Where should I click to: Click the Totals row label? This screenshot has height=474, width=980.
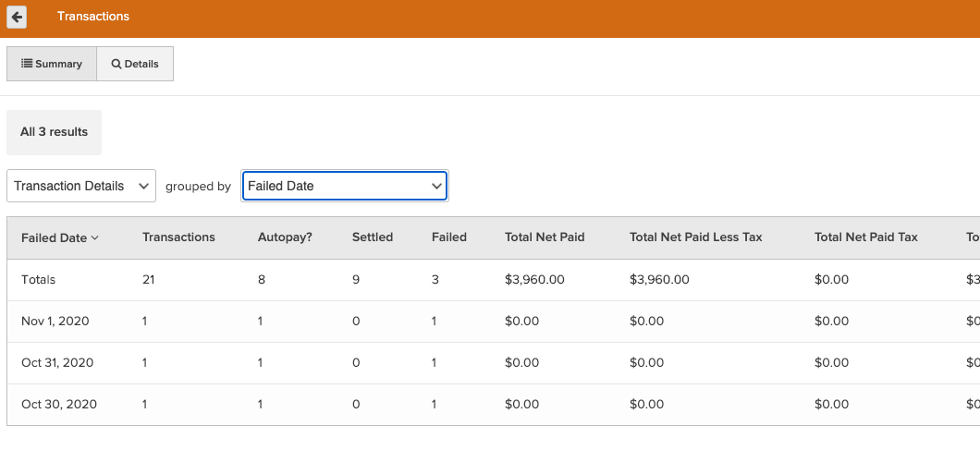pos(39,279)
